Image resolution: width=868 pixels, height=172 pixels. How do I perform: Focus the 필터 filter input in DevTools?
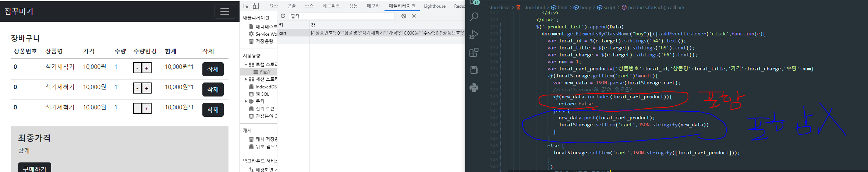point(341,16)
